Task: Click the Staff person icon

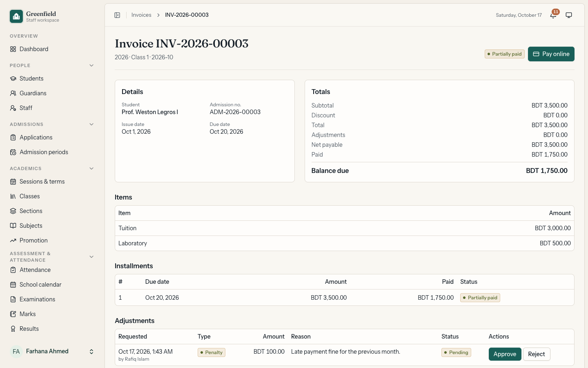Action: tap(13, 108)
